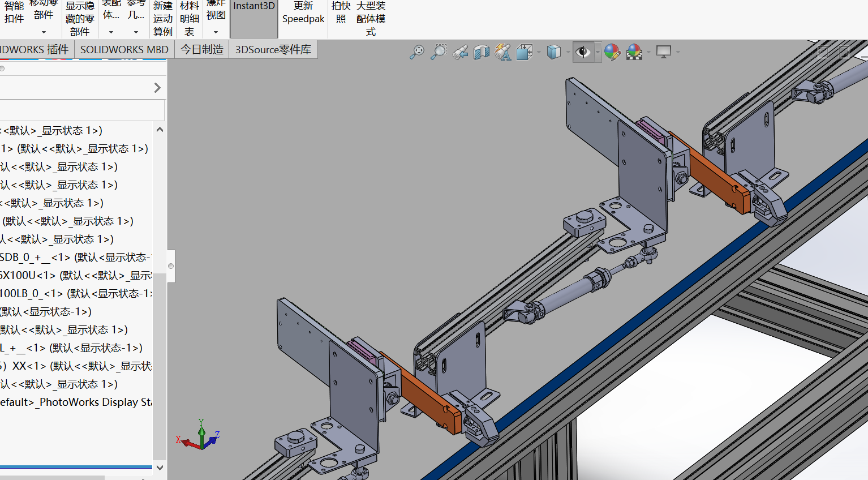
Task: Select the Zoom to Area tool
Action: [439, 52]
